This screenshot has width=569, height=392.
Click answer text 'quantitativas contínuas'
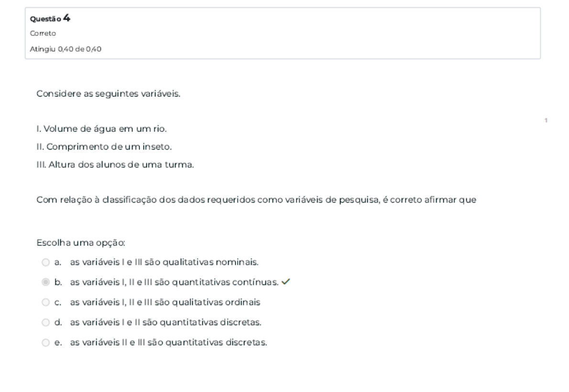point(225,282)
